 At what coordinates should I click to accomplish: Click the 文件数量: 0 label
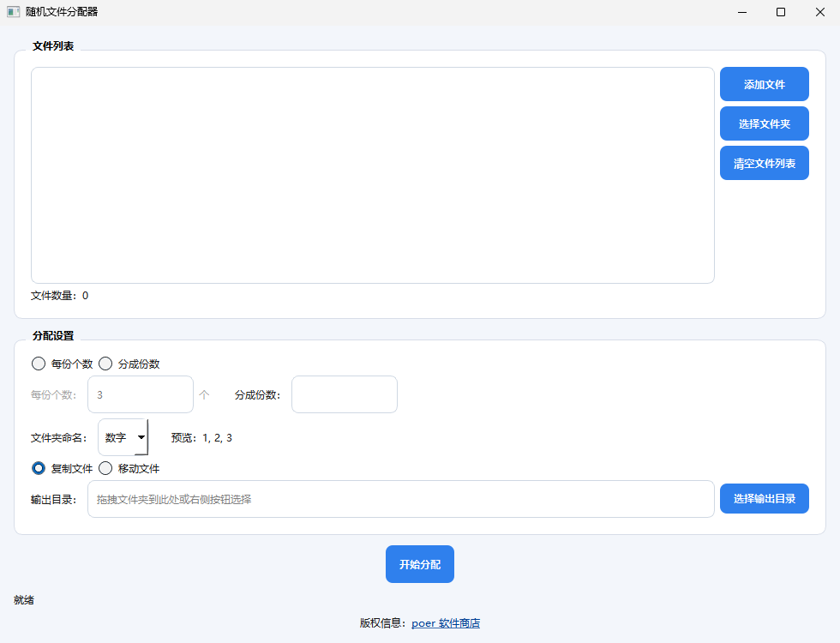[x=59, y=296]
